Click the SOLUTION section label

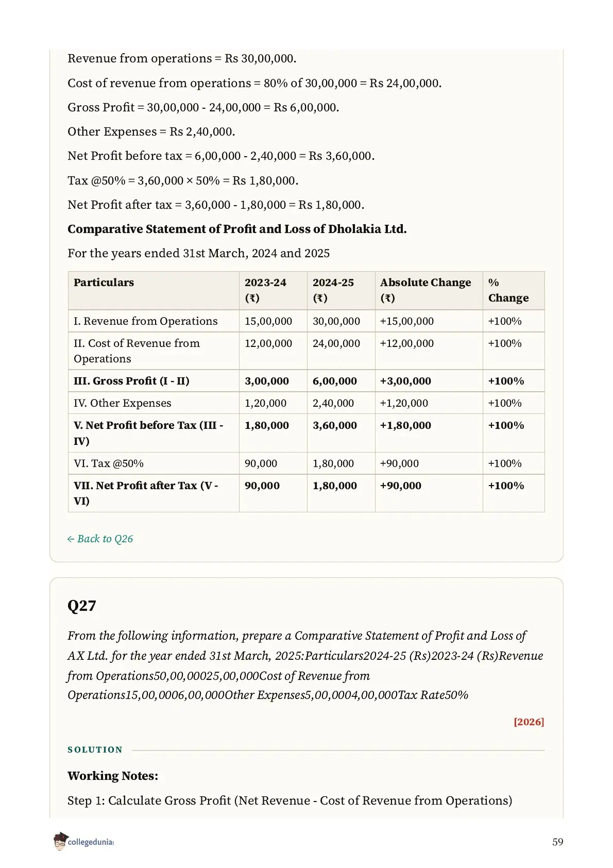pyautogui.click(x=95, y=749)
